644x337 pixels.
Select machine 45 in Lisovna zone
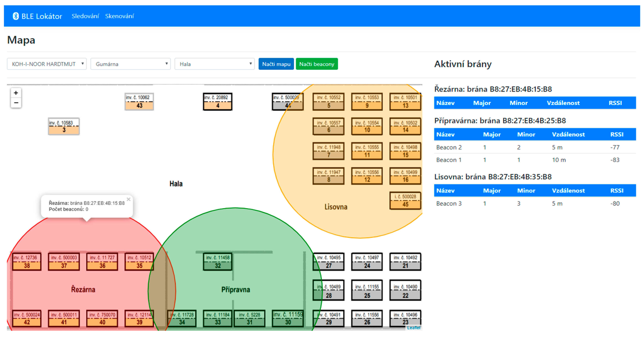(405, 201)
